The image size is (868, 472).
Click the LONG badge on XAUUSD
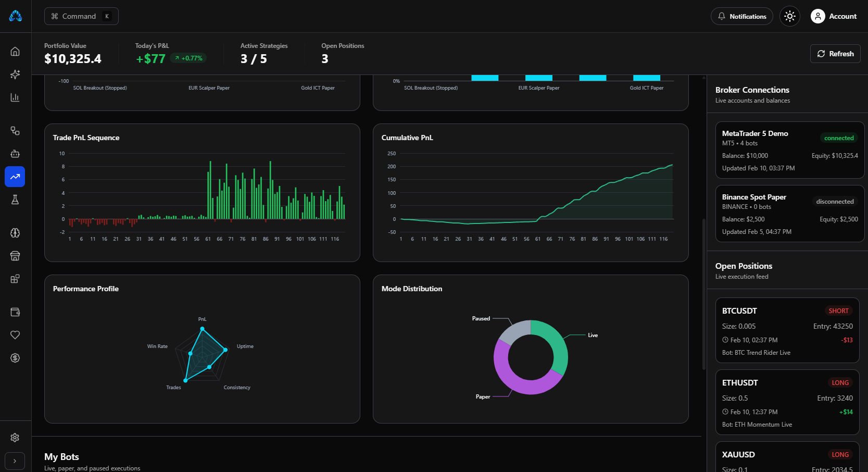click(840, 455)
